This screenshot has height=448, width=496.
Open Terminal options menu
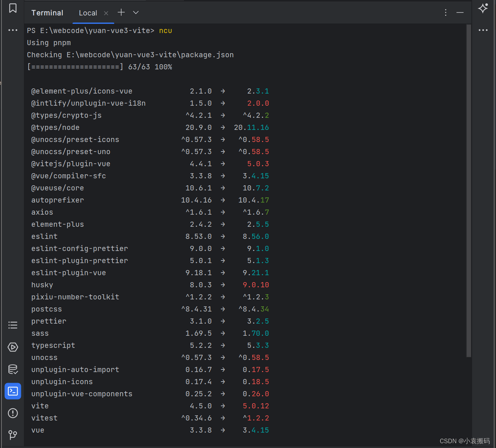[x=446, y=12]
